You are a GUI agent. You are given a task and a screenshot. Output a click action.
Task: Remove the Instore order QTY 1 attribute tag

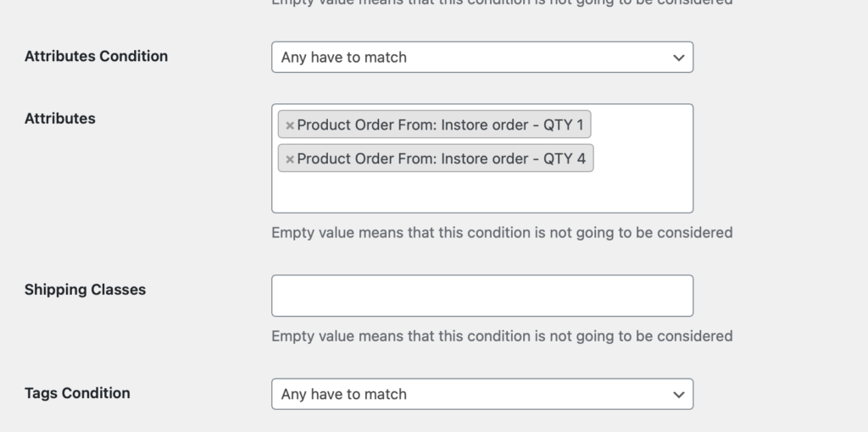pos(290,125)
